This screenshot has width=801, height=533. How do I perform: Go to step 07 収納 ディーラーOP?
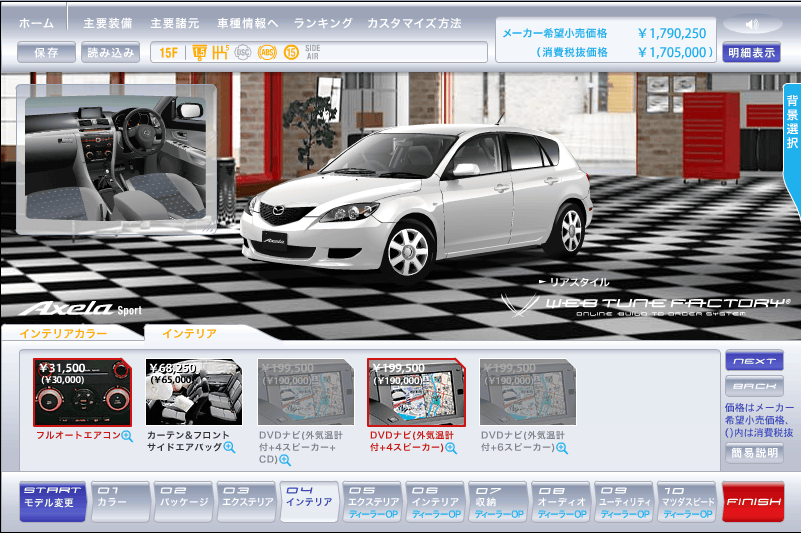click(x=498, y=502)
